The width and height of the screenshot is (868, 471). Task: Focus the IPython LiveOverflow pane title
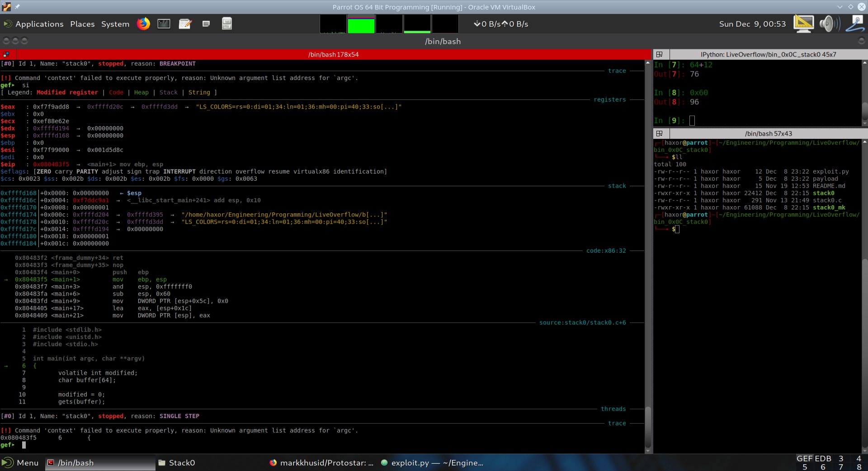pyautogui.click(x=768, y=54)
